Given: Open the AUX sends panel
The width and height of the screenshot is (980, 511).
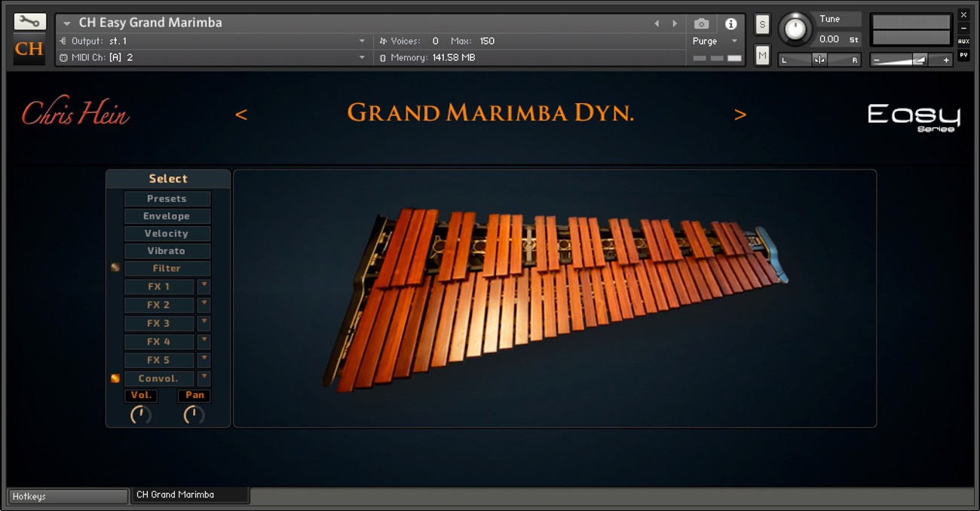Looking at the screenshot, I should pyautogui.click(x=963, y=41).
